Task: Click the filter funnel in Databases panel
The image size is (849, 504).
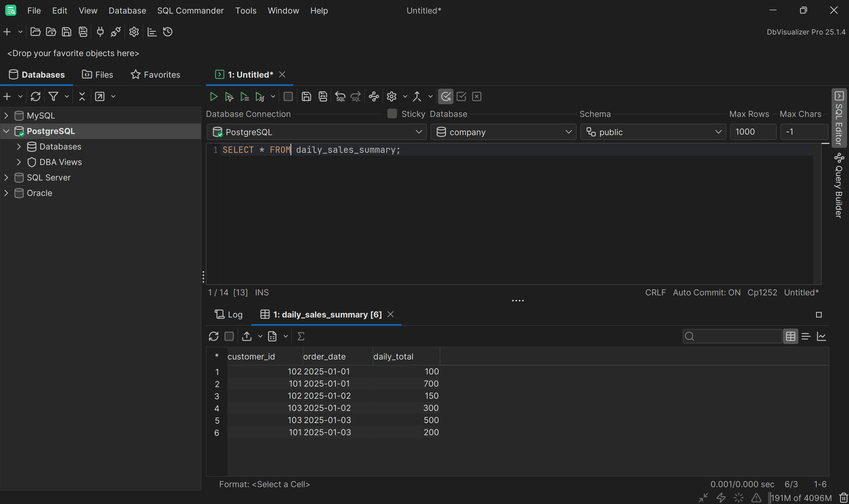Action: pos(53,96)
